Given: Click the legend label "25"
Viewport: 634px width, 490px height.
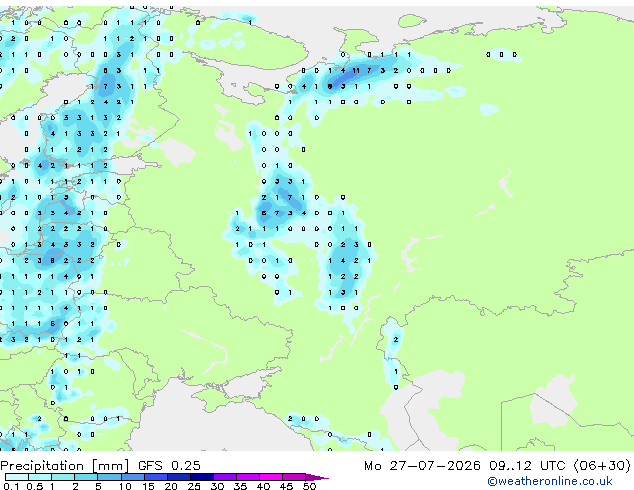Looking at the screenshot, I should tap(194, 486).
